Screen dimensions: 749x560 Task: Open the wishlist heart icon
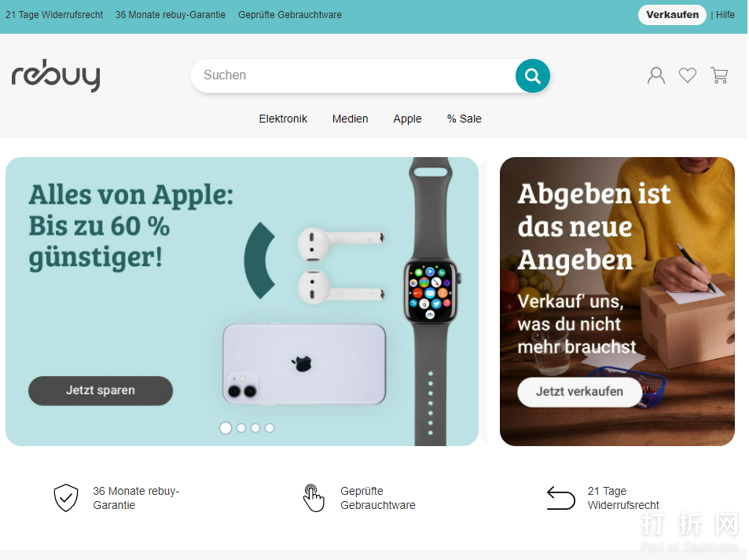[688, 75]
